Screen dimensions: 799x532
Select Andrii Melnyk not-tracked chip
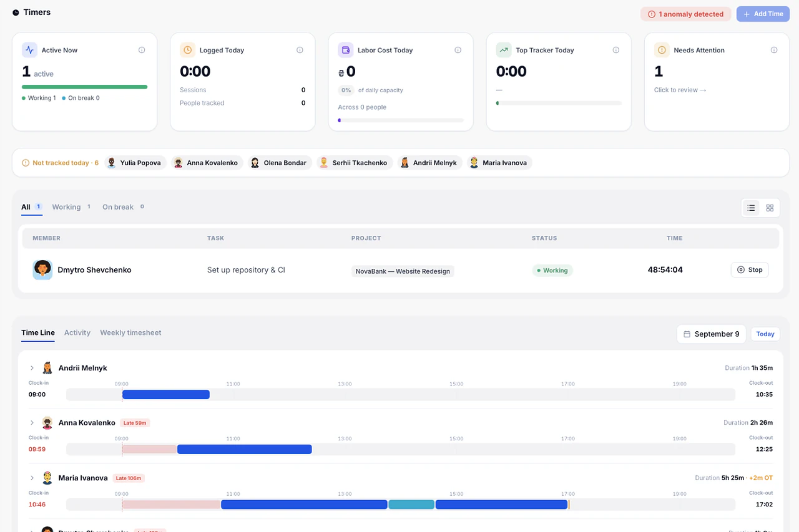(429, 163)
